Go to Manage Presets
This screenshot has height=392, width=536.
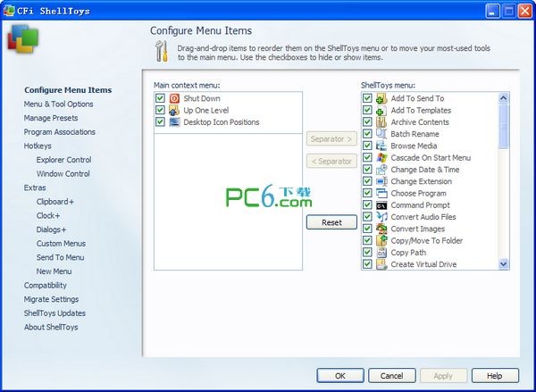51,118
